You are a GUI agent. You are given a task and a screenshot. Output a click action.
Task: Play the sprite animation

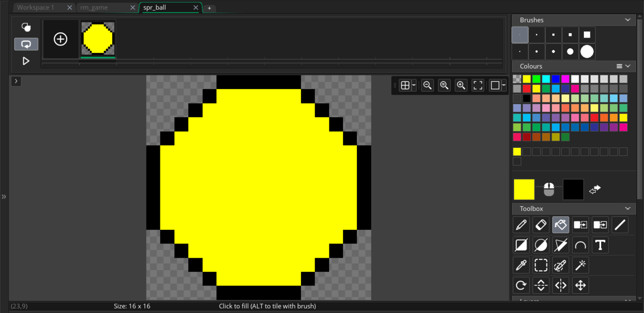(x=26, y=61)
